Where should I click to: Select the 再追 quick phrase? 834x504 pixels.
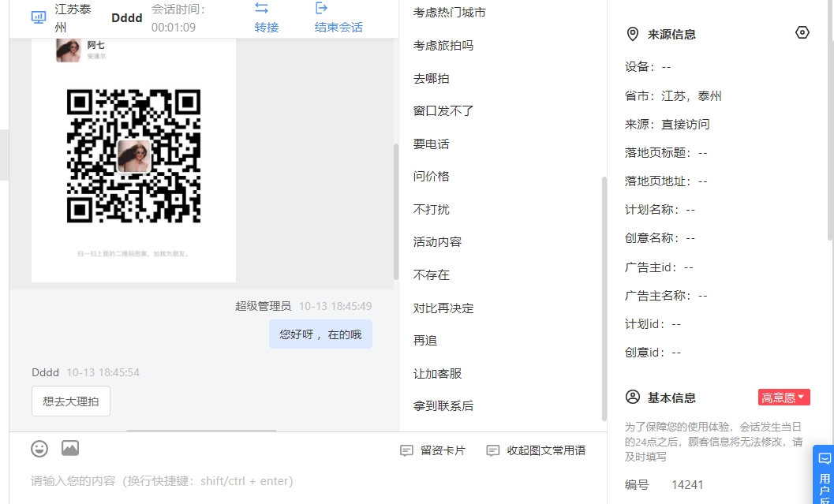425,341
